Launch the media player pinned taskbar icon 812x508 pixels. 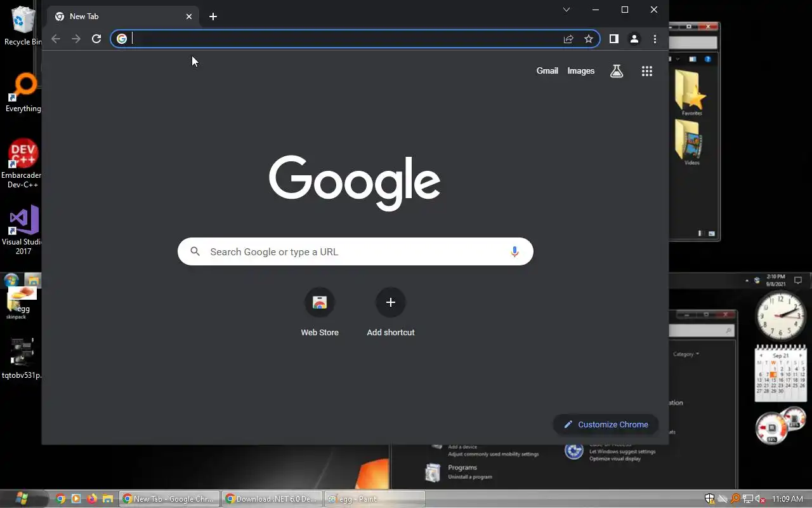[76, 499]
